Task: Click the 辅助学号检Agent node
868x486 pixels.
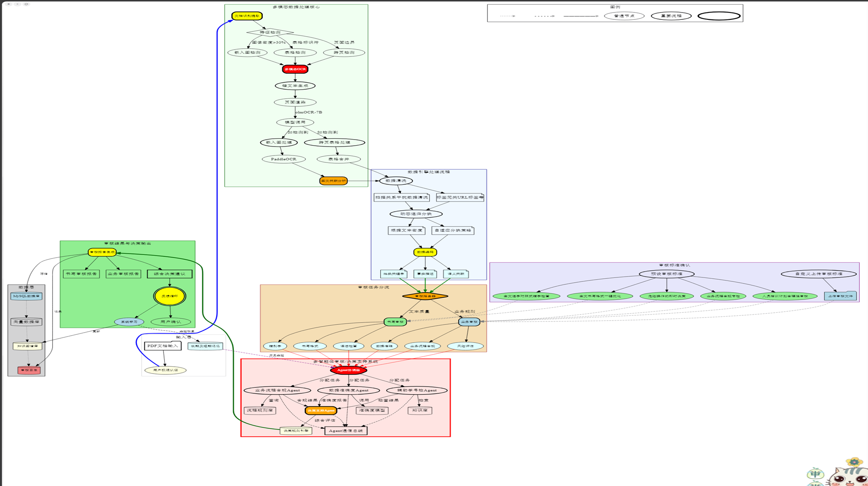Action: tap(417, 390)
